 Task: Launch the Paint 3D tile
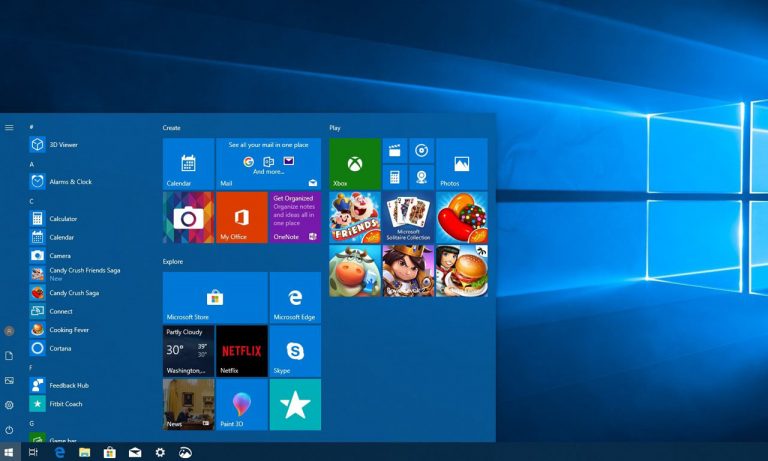(x=242, y=404)
